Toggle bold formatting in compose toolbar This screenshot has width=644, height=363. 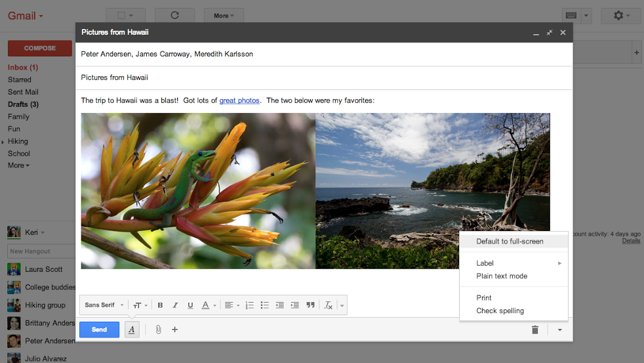click(x=160, y=305)
